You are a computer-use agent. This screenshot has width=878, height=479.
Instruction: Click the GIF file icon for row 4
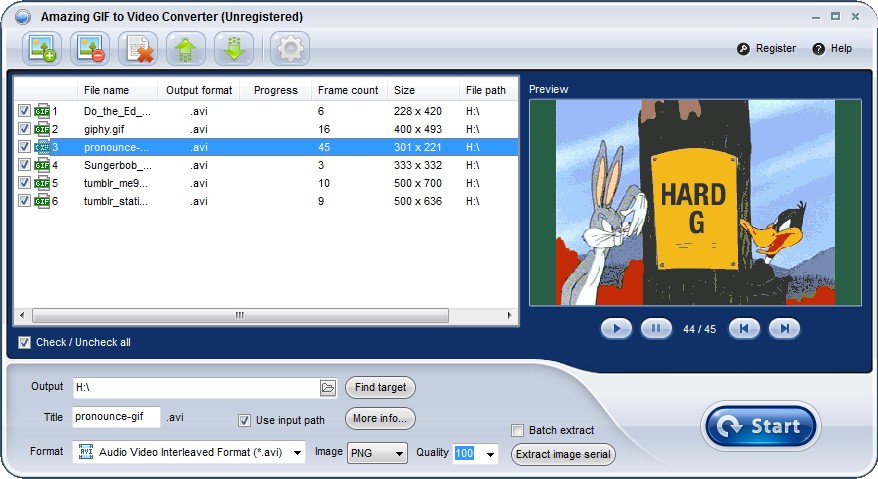(x=42, y=165)
